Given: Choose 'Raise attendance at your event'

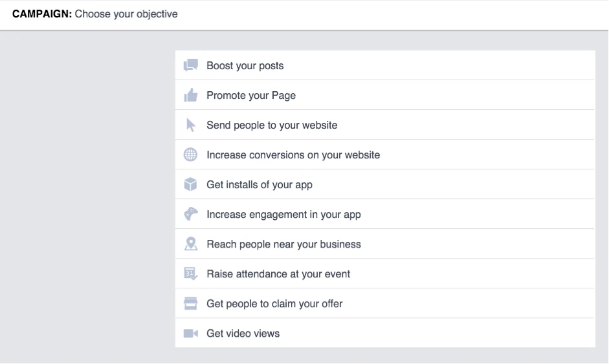Looking at the screenshot, I should tap(385, 273).
